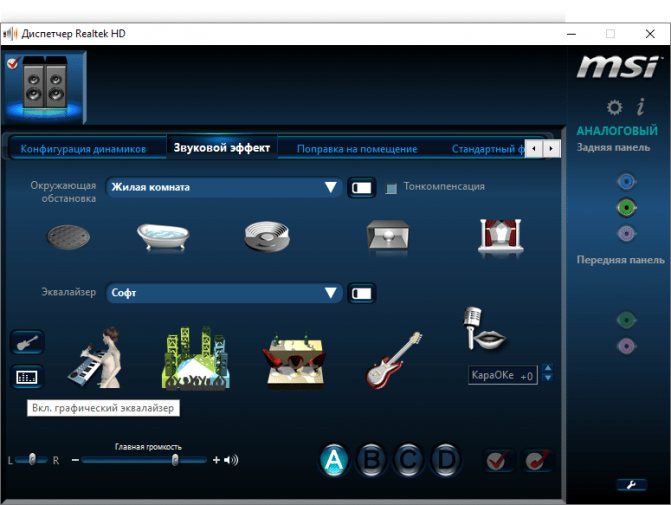This screenshot has height=505, width=671.
Task: Open the Конфигурация динамиков tab
Action: [83, 149]
